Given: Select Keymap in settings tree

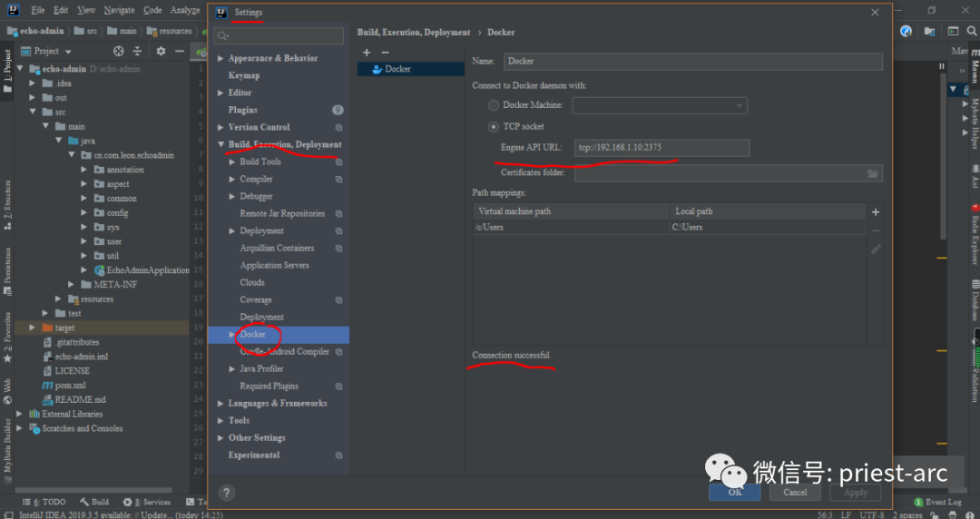Looking at the screenshot, I should (244, 75).
